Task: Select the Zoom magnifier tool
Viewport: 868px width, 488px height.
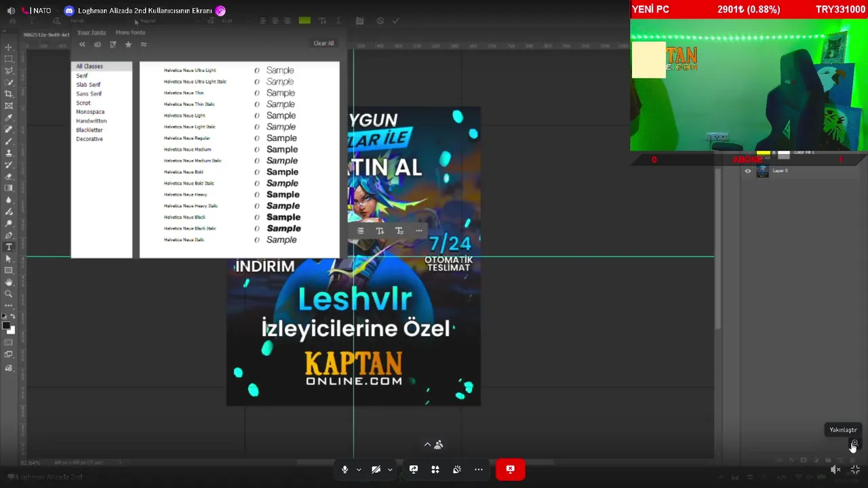Action: [x=9, y=294]
